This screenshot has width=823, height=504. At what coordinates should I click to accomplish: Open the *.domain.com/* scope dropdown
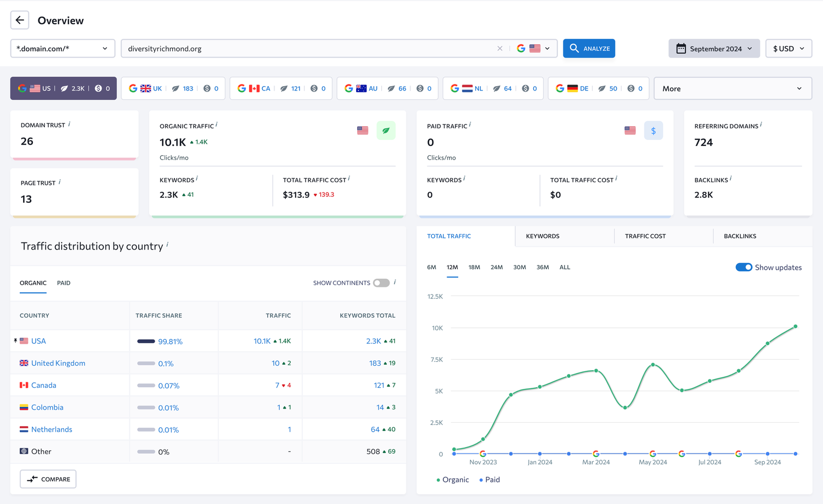(x=63, y=48)
